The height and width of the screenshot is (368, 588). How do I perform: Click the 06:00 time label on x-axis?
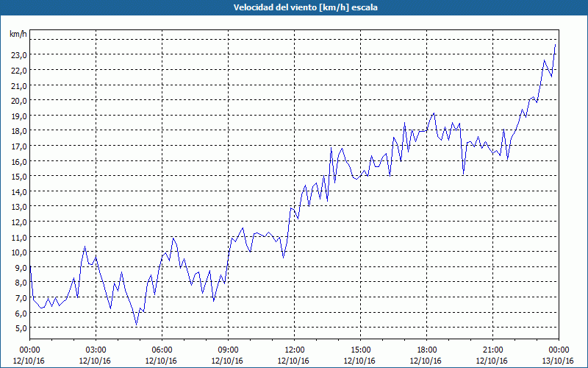pos(162,350)
